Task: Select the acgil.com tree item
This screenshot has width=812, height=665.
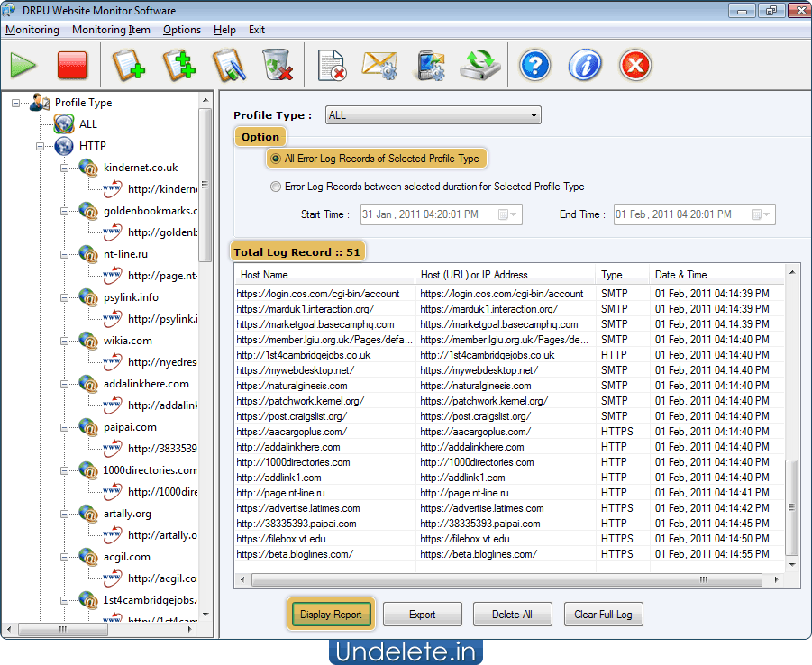Action: tap(127, 557)
